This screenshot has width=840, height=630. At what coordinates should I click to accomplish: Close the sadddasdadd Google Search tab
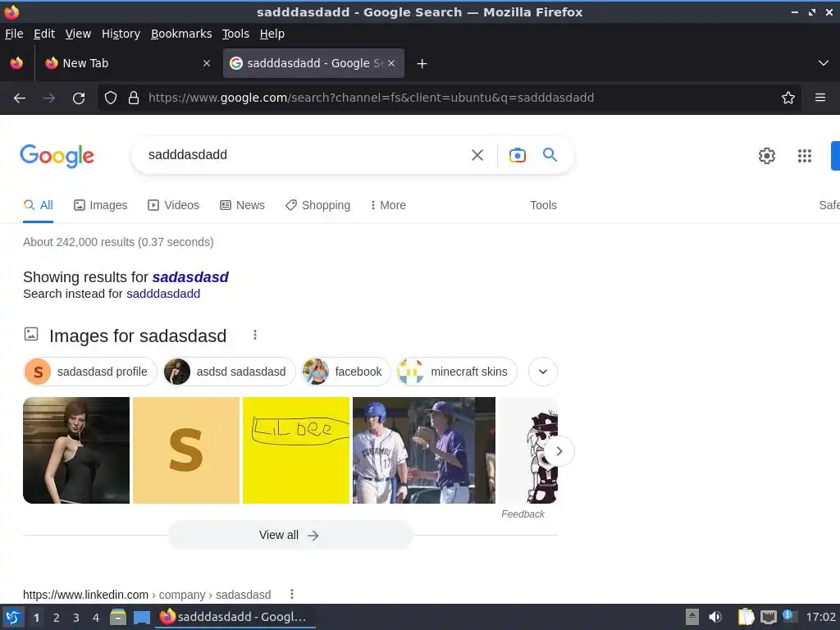tap(391, 63)
